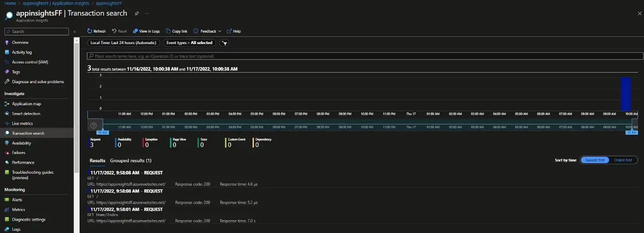
Task: Click the left 10 AM time range handle
Action: [103, 132]
